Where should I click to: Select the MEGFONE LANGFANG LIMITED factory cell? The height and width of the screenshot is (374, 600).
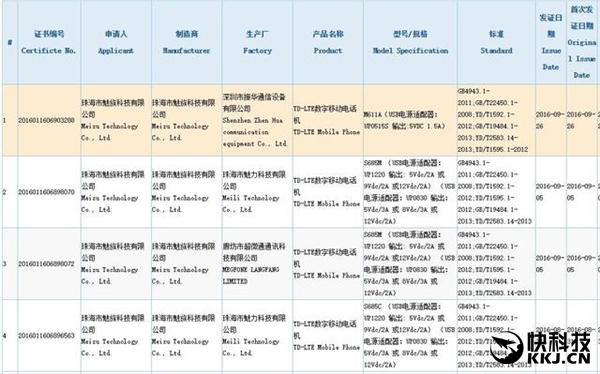click(257, 264)
